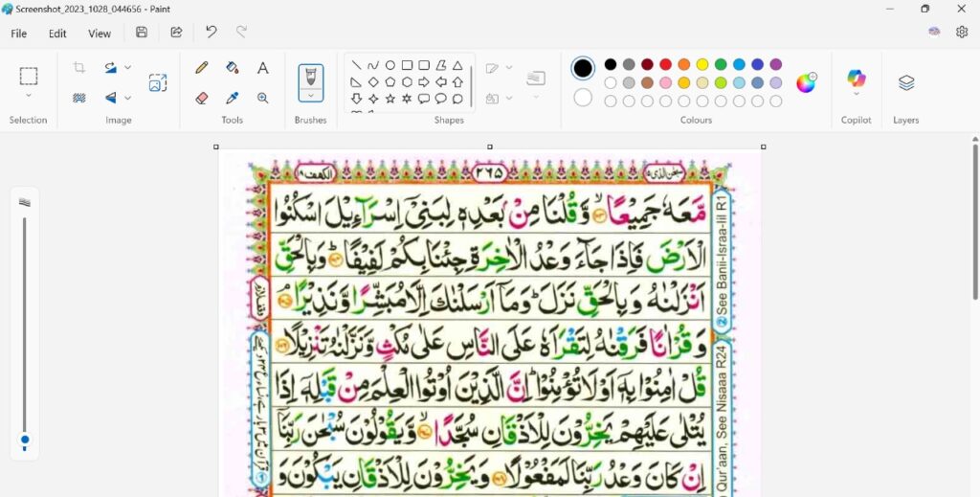Viewport: 980px width, 497px height.
Task: Select the primary black Colour 1 circle
Action: pyautogui.click(x=583, y=68)
